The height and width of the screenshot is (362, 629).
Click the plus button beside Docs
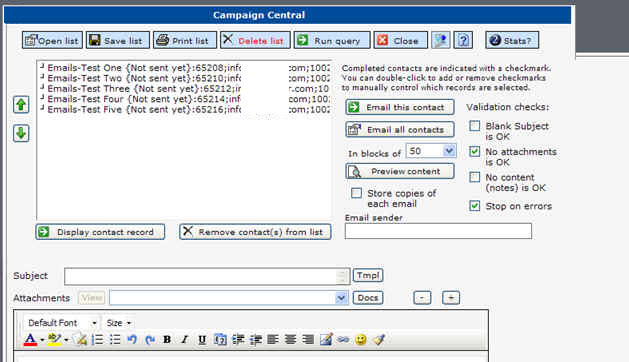point(451,298)
